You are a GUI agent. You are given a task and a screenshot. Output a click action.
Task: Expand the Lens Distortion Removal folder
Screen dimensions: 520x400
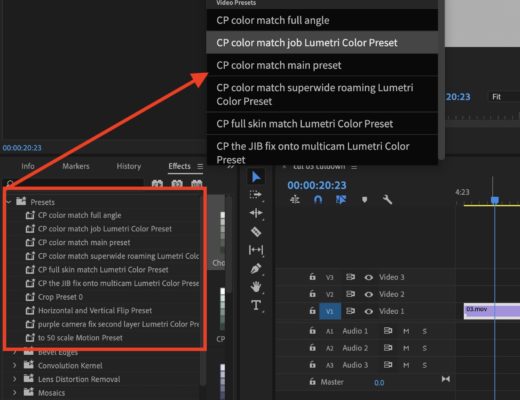(14, 379)
